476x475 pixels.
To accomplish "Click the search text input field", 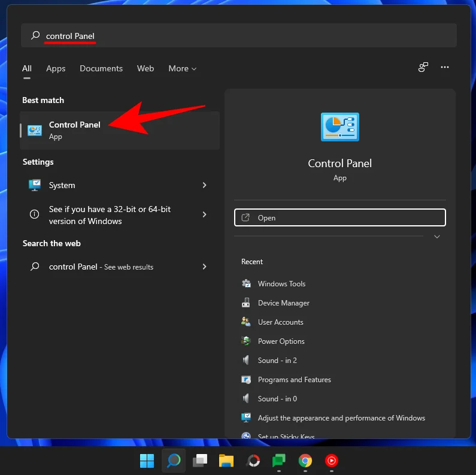I will coord(239,36).
